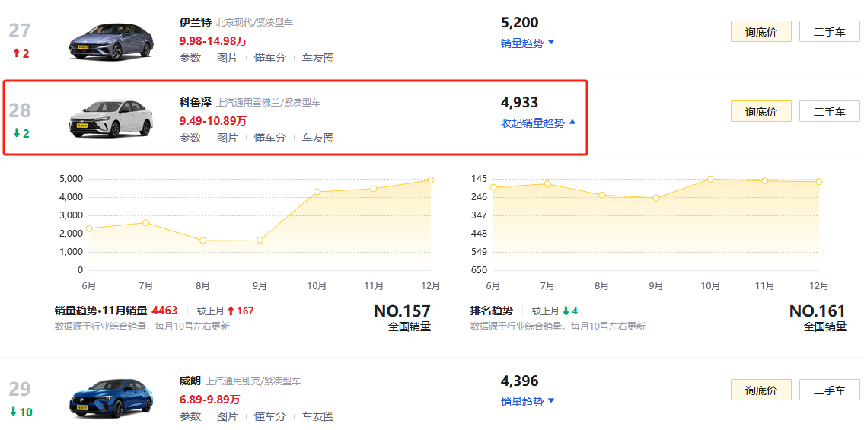Viewport: 864px width, 430px height.
Task: Open 图片 link for 科鲁泽
Action: [x=226, y=137]
